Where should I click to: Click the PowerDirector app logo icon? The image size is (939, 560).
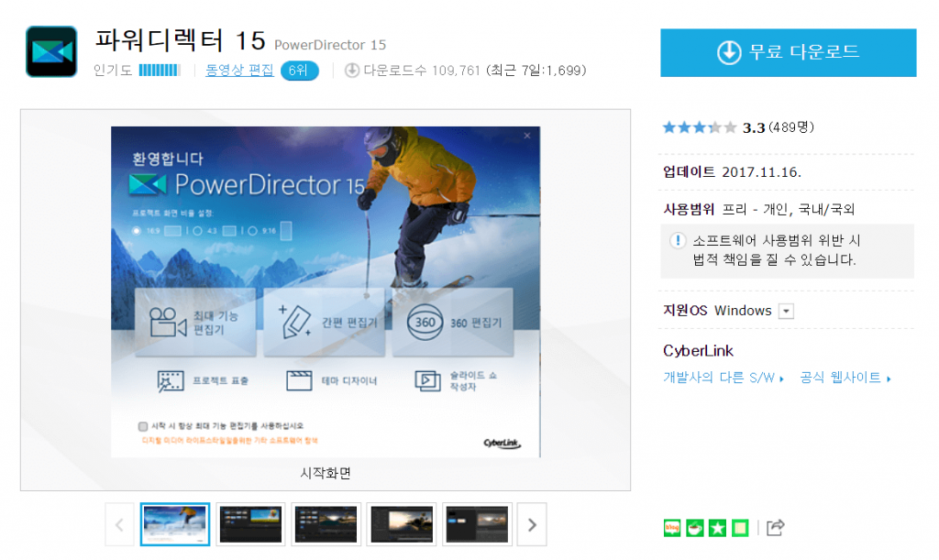(51, 51)
